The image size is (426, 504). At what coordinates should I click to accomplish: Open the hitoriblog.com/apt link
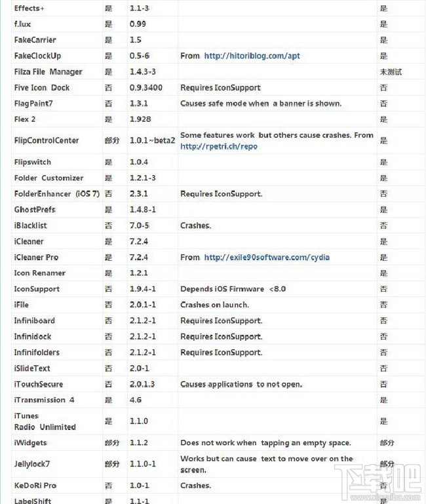coord(252,56)
